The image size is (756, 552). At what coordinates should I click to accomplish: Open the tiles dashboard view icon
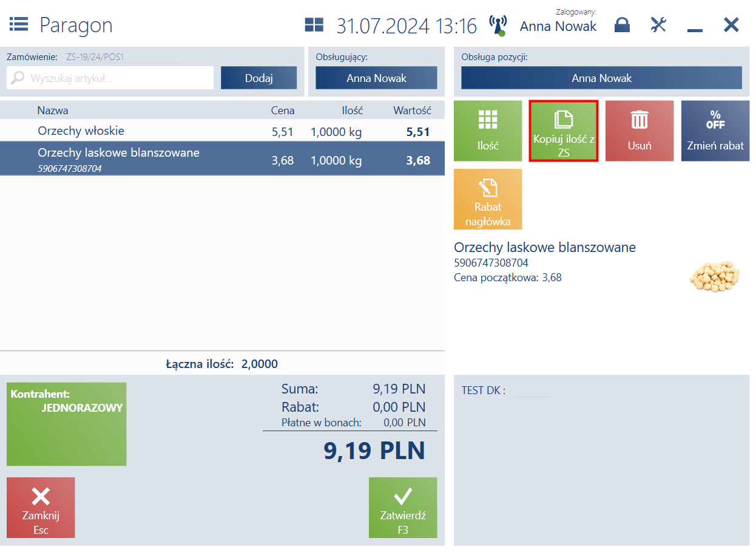[x=314, y=25]
